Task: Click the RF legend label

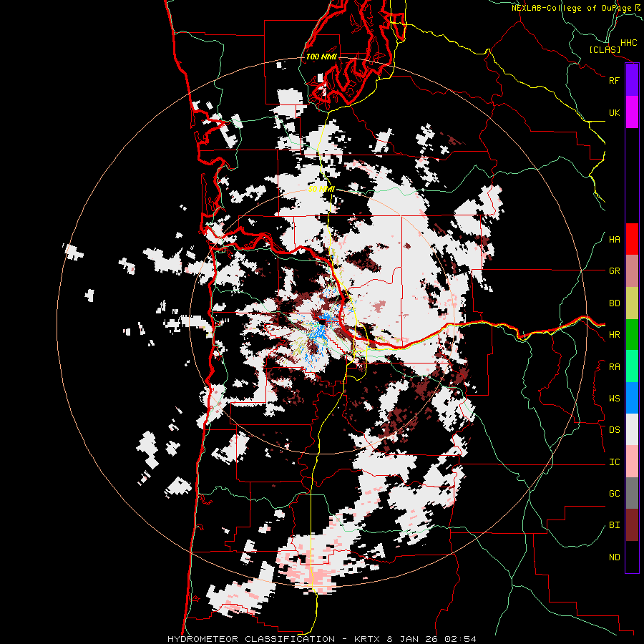Action: [x=614, y=80]
